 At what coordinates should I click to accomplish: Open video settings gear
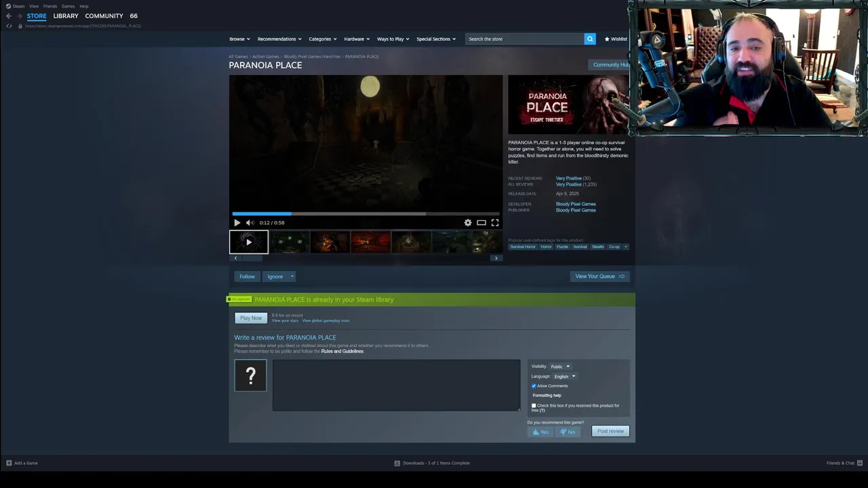[468, 222]
